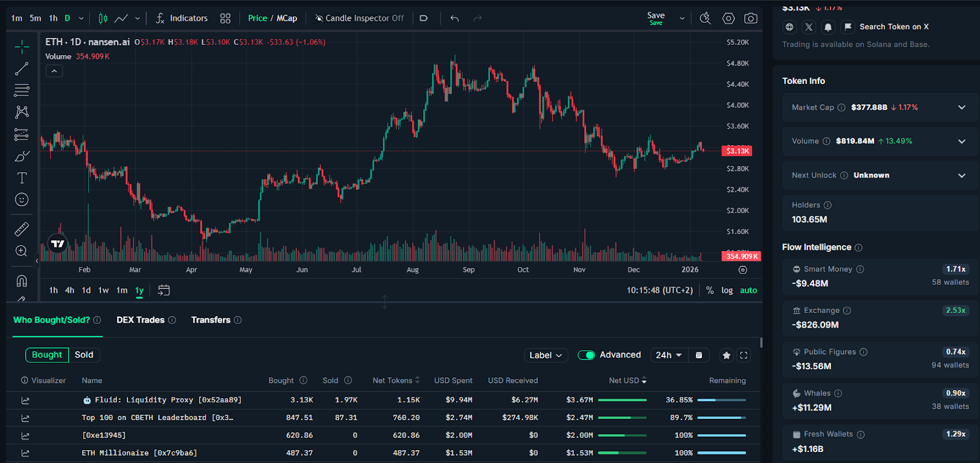Select the ruler measure tool

[x=21, y=229]
